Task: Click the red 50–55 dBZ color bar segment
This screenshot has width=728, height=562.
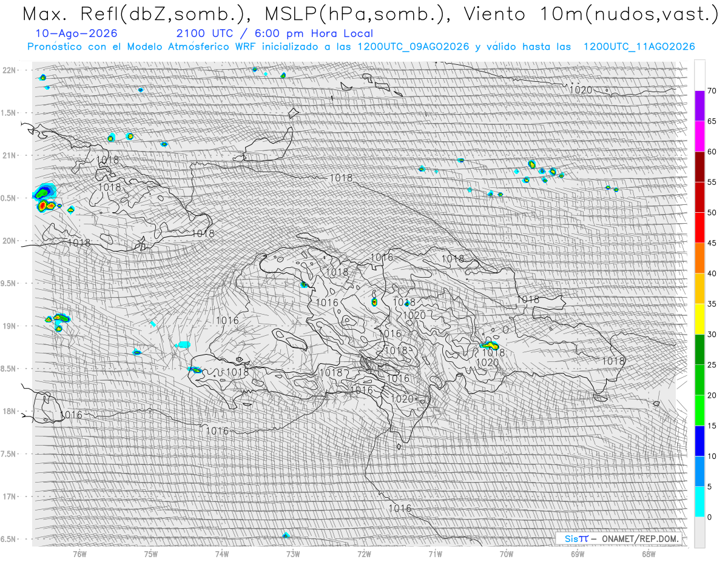Action: pyautogui.click(x=699, y=198)
